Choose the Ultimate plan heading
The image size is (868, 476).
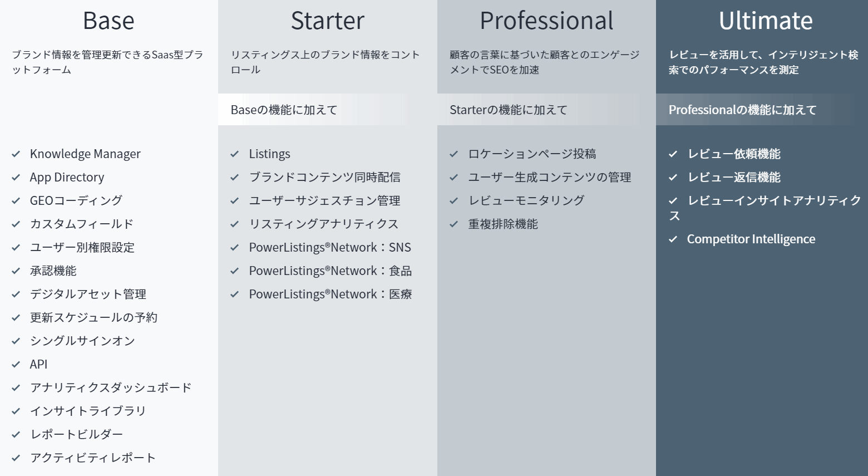(x=766, y=21)
